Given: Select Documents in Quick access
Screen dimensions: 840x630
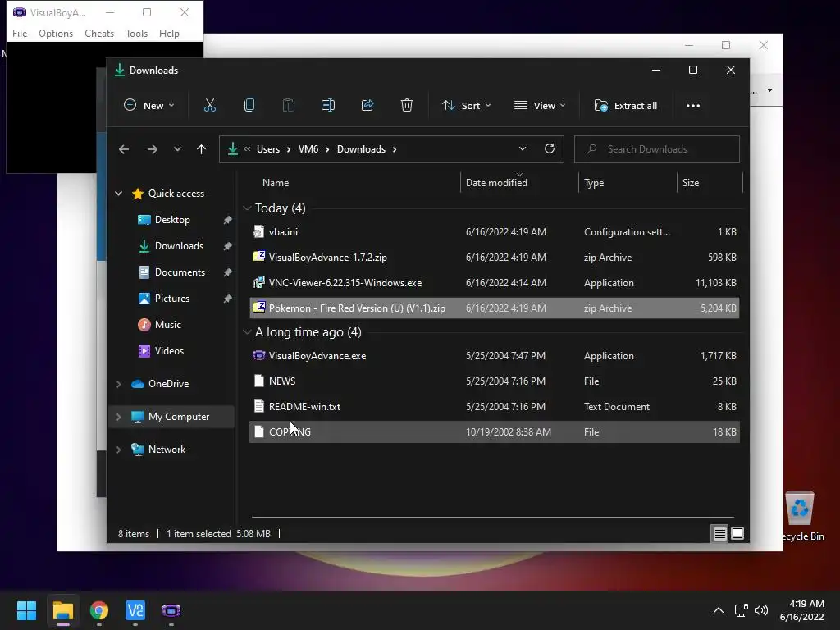Looking at the screenshot, I should [180, 272].
